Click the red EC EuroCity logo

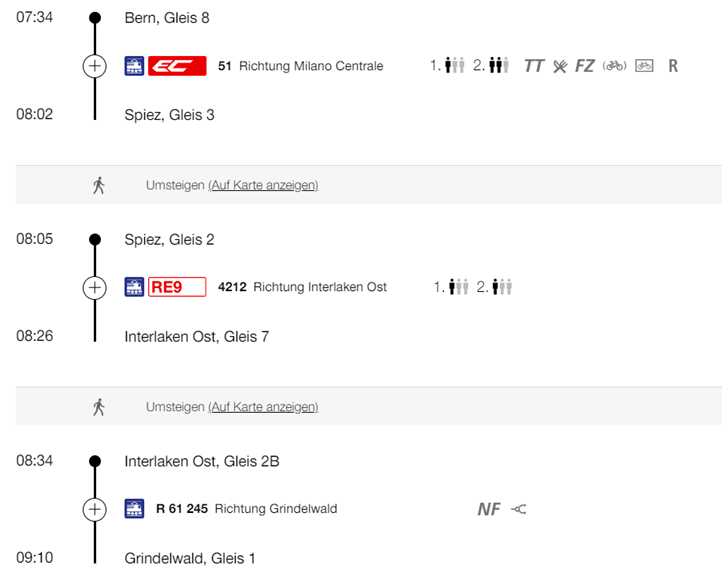tap(177, 66)
